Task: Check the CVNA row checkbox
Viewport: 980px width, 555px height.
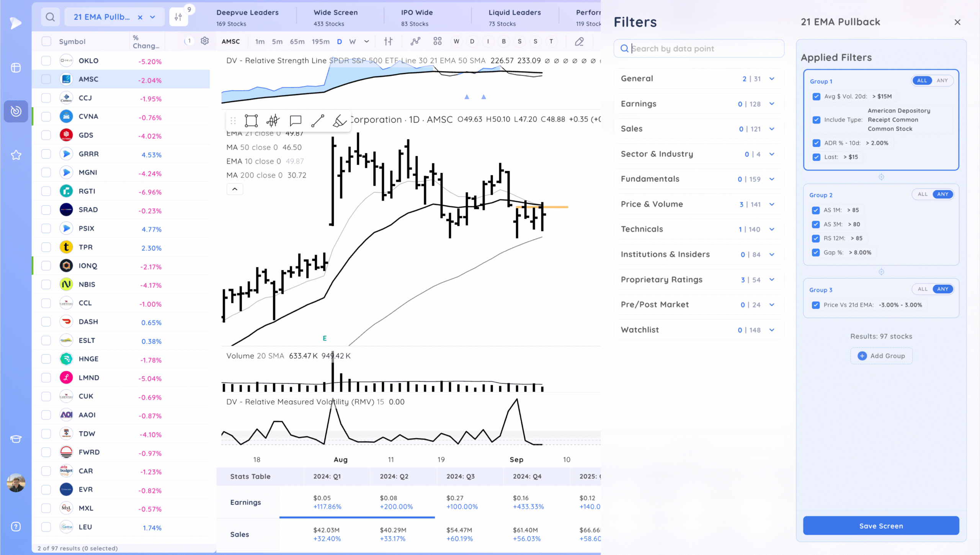Action: coord(46,116)
